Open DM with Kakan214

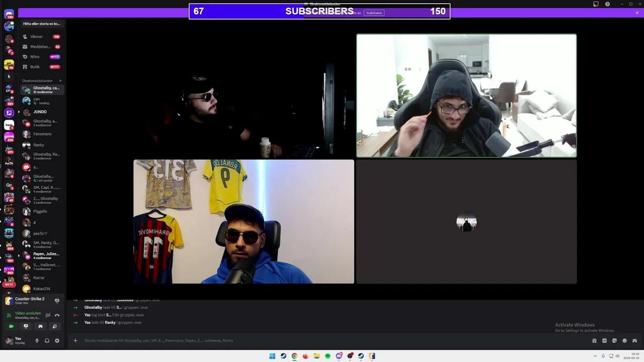(x=42, y=289)
